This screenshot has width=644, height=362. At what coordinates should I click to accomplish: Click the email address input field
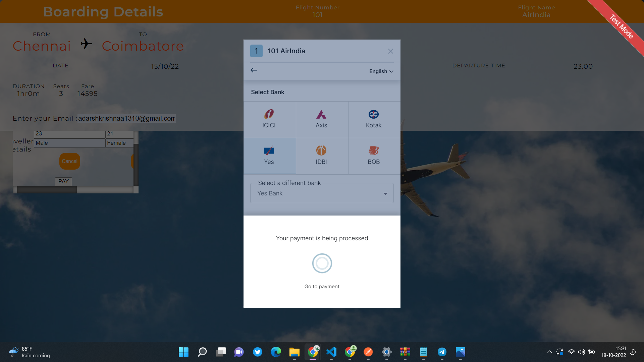(x=126, y=119)
